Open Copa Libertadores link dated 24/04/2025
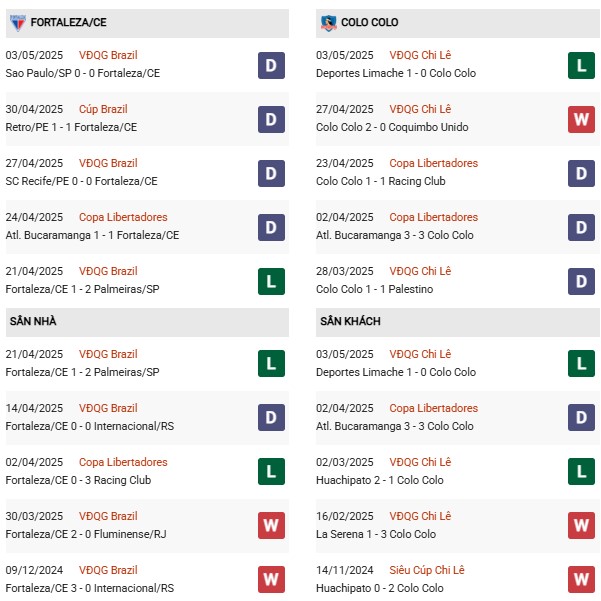Image resolution: width=601 pixels, height=601 pixels. tap(123, 217)
